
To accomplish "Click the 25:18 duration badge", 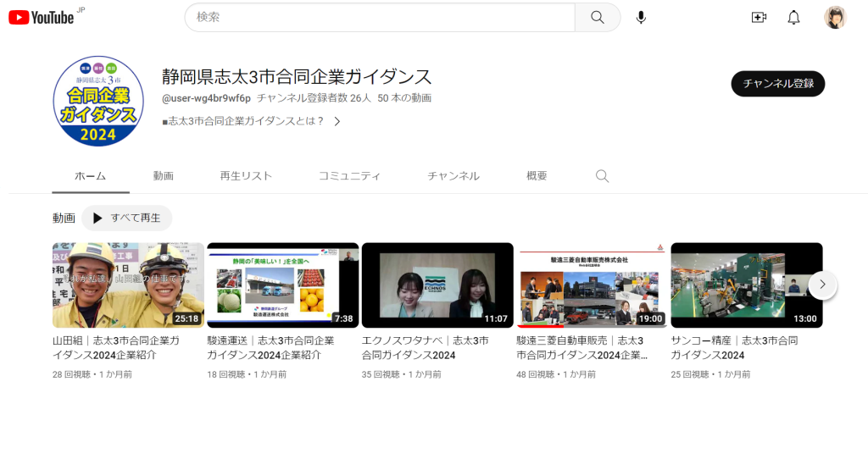I will point(186,318).
